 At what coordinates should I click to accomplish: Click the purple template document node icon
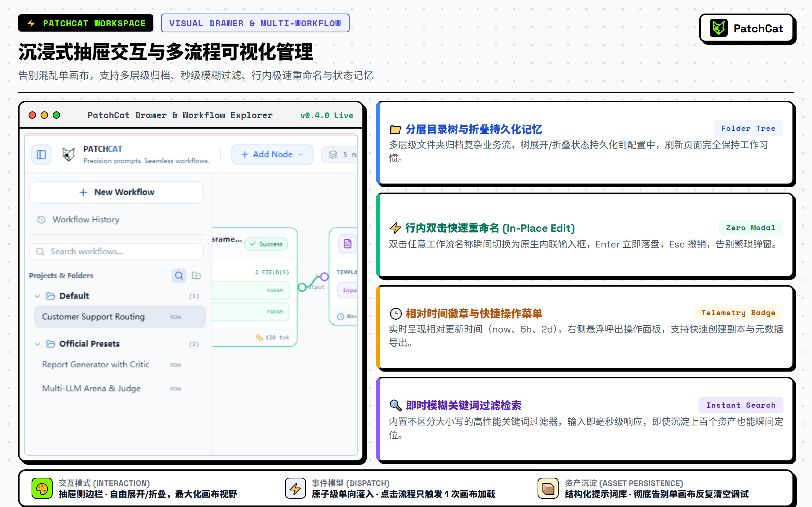[x=347, y=244]
